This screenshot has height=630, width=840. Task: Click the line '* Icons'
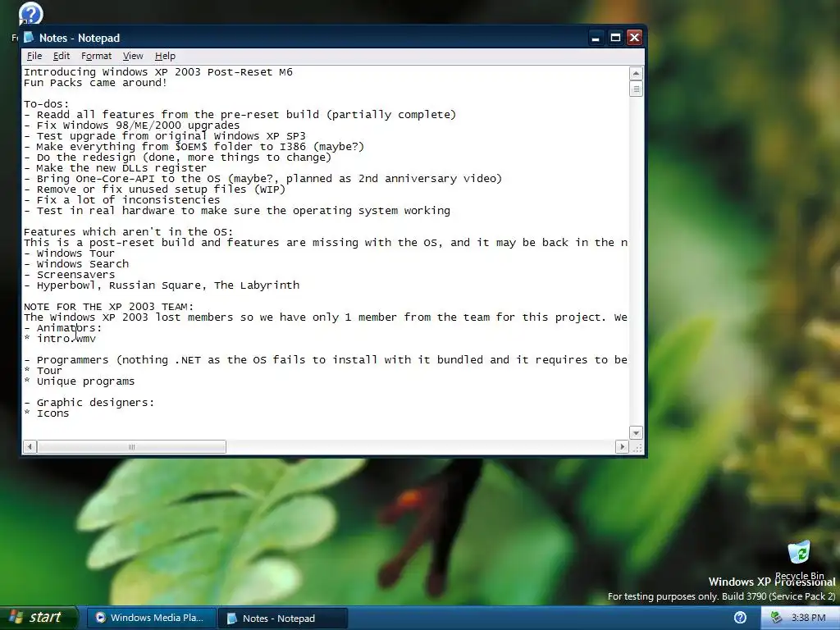47,413
